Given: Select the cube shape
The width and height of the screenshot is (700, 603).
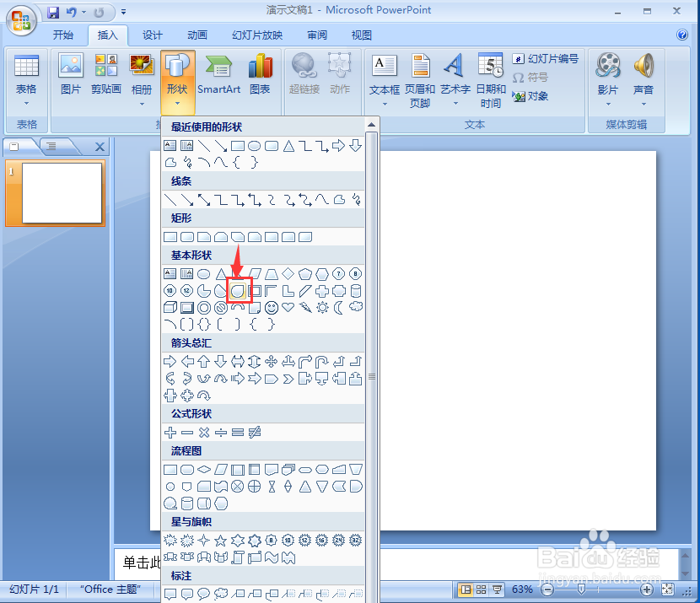Looking at the screenshot, I should tap(170, 308).
